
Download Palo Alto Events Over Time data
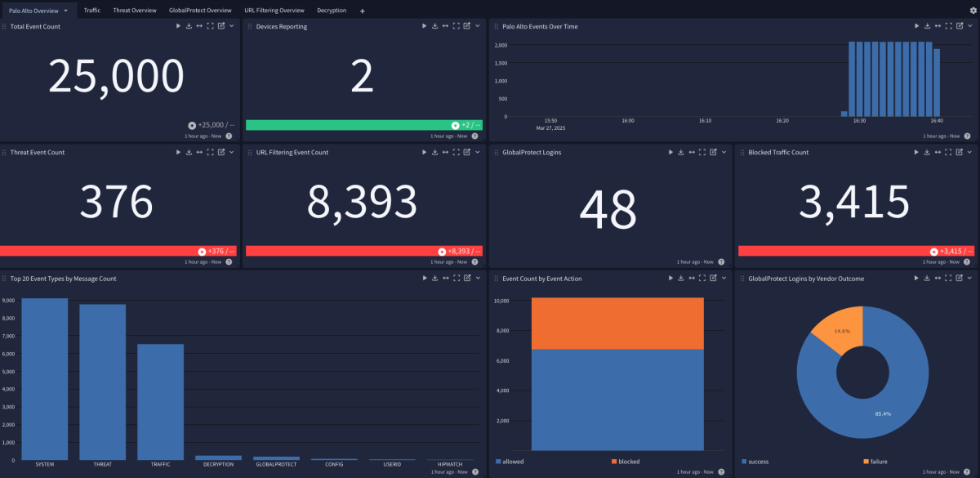point(928,26)
